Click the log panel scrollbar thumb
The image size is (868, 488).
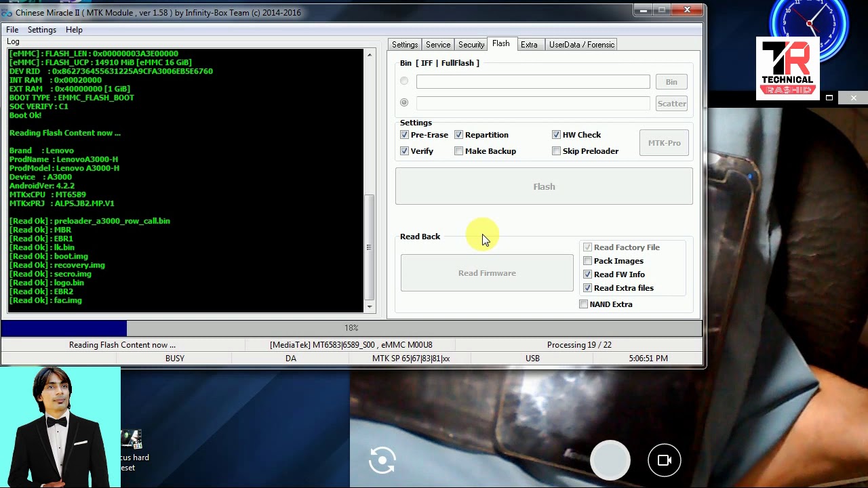tap(370, 247)
